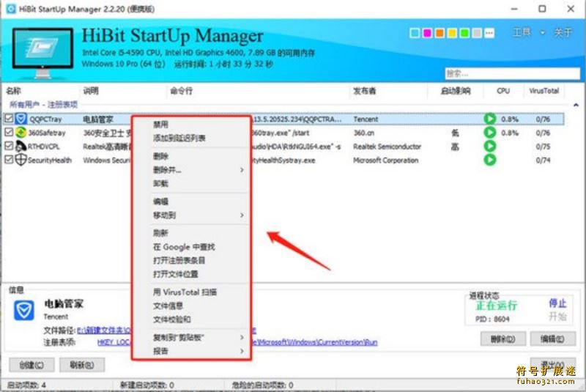The image size is (586, 392).
Task: Pick the orange theme color swatch
Action: (x=439, y=33)
